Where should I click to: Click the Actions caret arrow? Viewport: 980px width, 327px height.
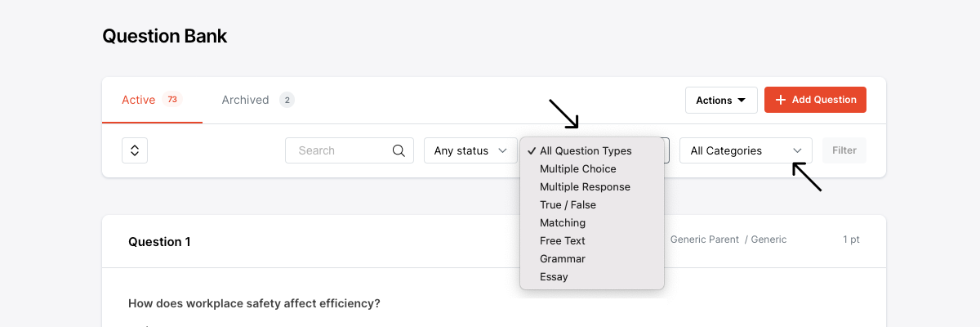[x=742, y=101]
